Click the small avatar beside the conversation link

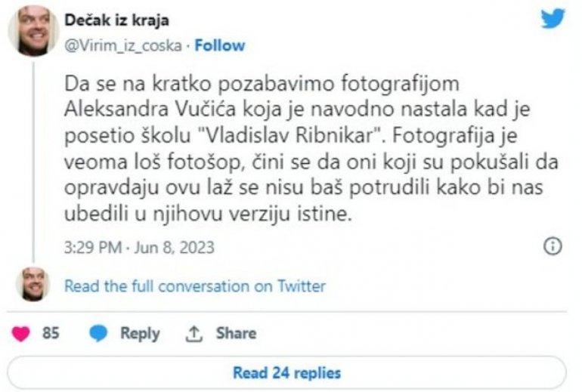coord(33,285)
